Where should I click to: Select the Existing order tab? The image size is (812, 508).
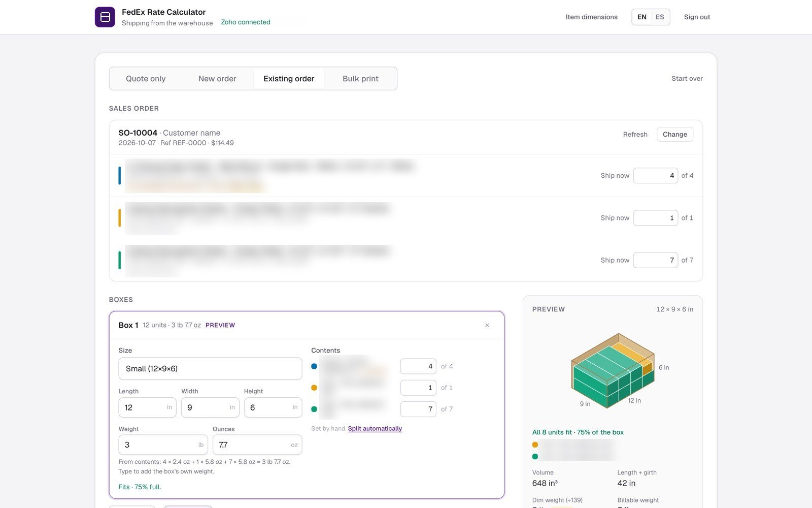[289, 79]
